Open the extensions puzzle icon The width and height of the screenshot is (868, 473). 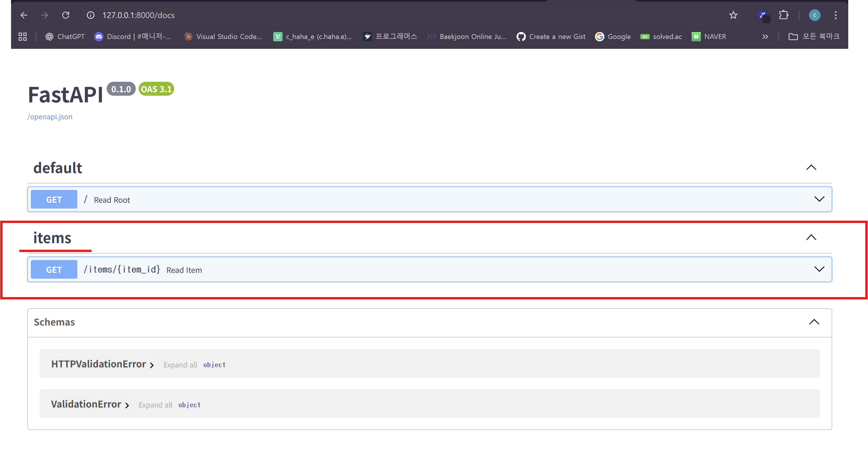784,15
